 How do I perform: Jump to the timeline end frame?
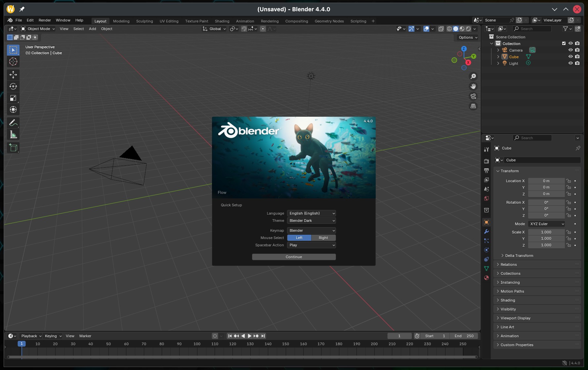(x=263, y=336)
